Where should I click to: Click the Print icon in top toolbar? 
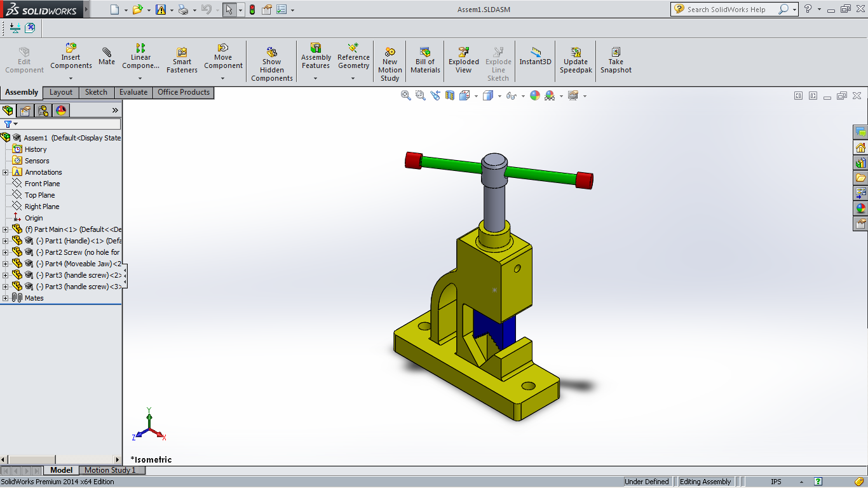coord(183,10)
